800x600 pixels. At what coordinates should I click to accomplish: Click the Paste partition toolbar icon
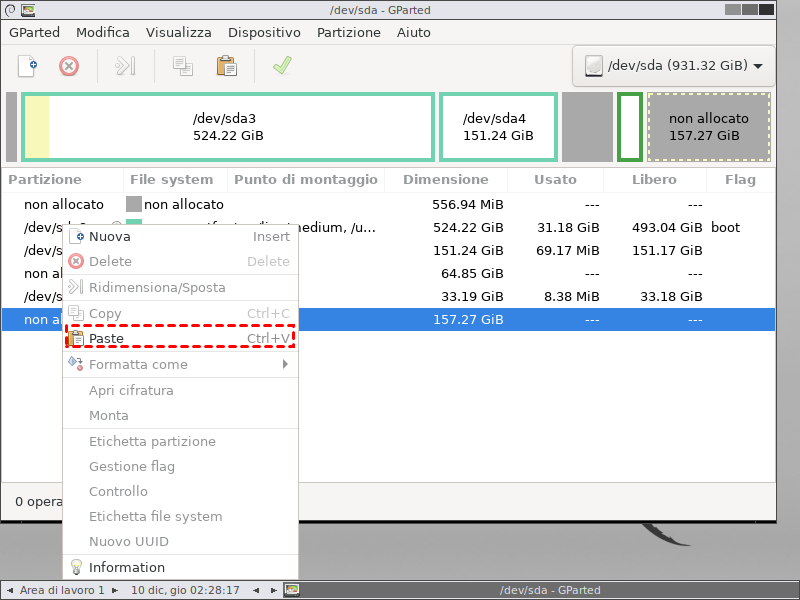point(227,66)
